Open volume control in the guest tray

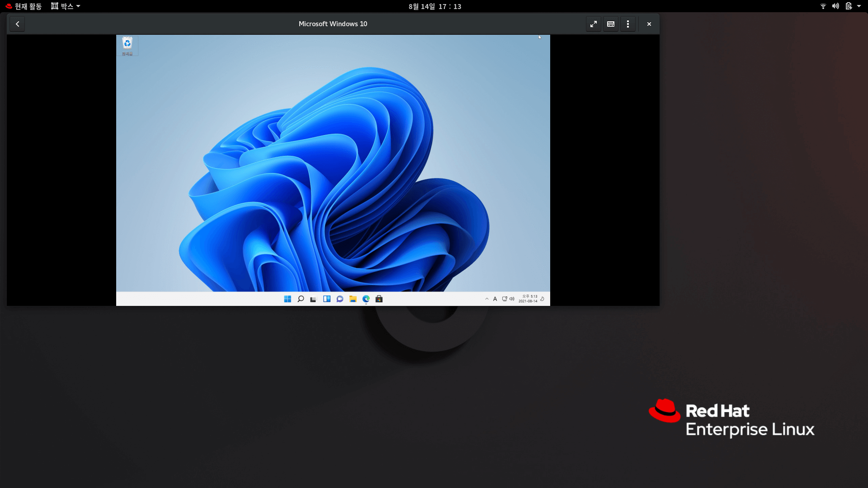point(512,299)
